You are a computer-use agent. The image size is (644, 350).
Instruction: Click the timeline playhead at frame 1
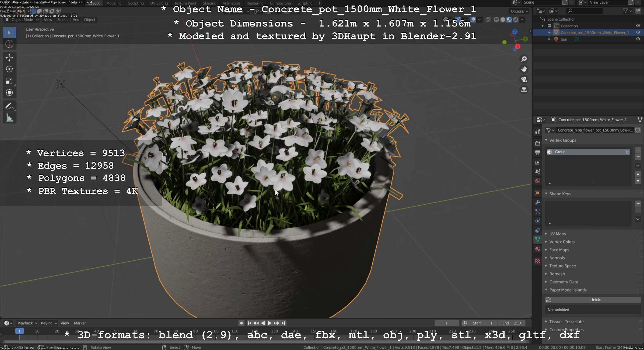[19, 331]
